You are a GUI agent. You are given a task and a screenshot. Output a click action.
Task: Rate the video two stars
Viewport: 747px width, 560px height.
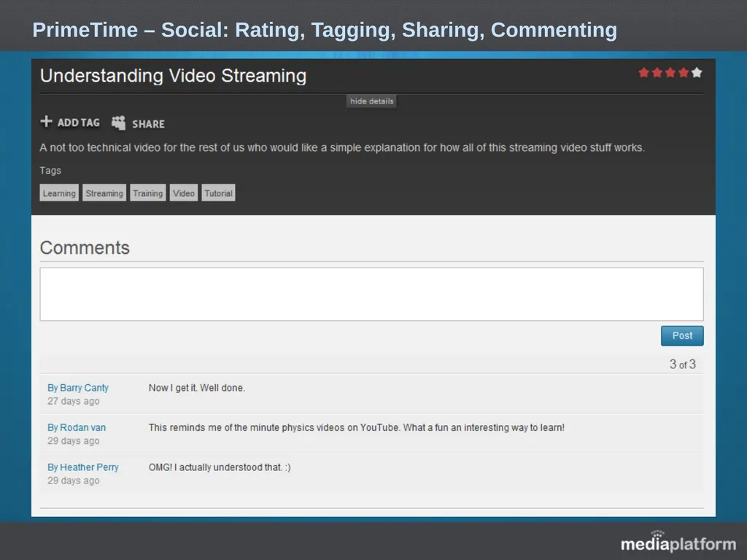click(x=657, y=72)
